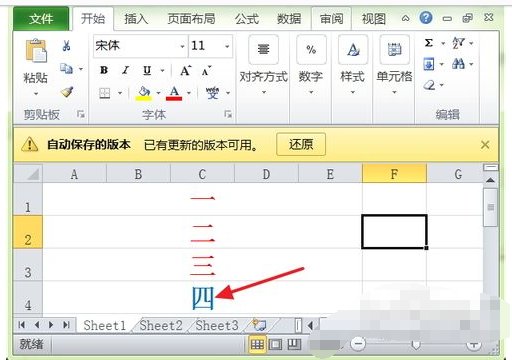This screenshot has height=360, width=512.
Task: Expand the AutoSum dropdown arrow
Action: pos(443,43)
